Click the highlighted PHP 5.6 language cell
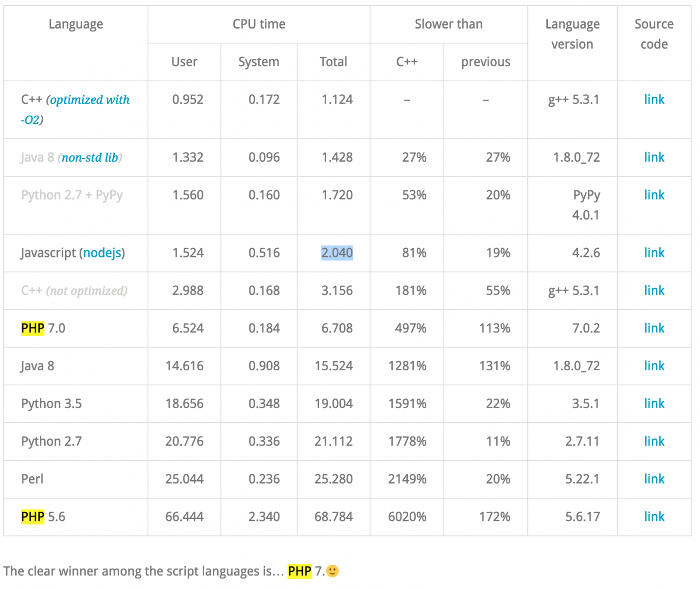This screenshot has width=700, height=589. tap(76, 517)
